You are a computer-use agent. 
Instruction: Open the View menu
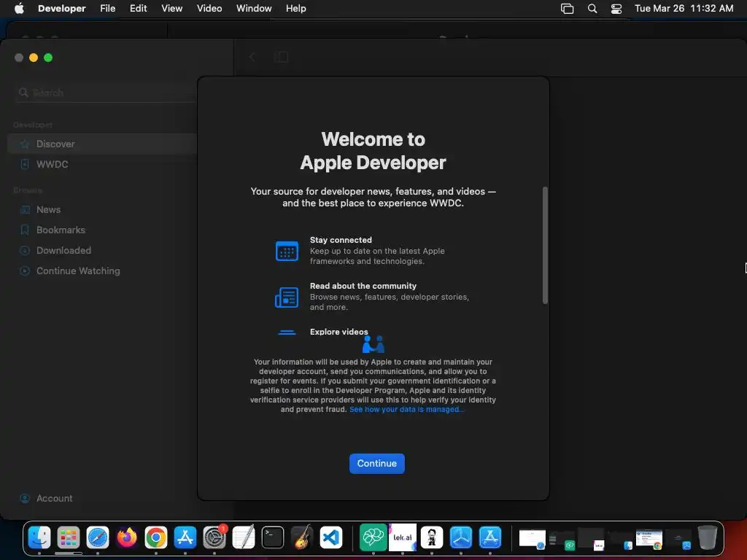(x=172, y=9)
